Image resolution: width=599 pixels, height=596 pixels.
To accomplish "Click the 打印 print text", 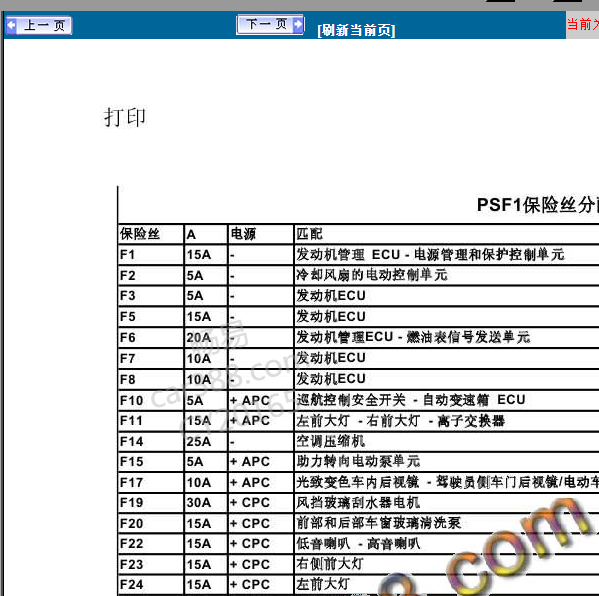I will [x=125, y=117].
